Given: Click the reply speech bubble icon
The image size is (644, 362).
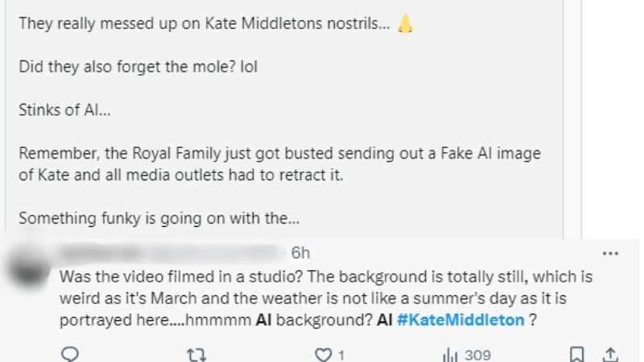Looking at the screenshot, I should coord(70,354).
